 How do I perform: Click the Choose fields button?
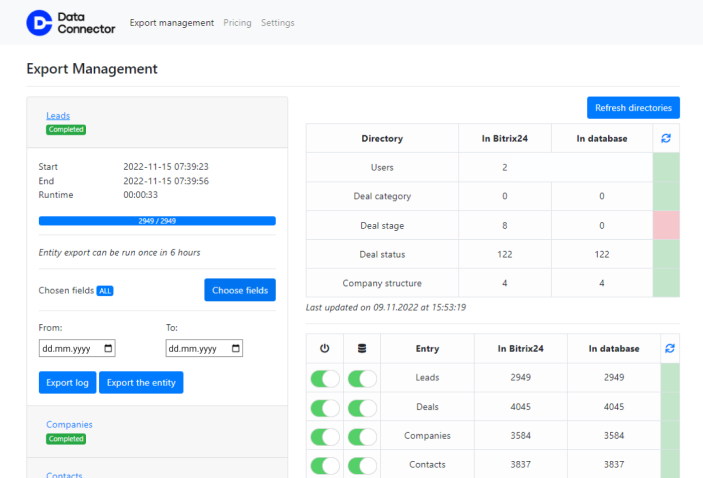coord(240,290)
